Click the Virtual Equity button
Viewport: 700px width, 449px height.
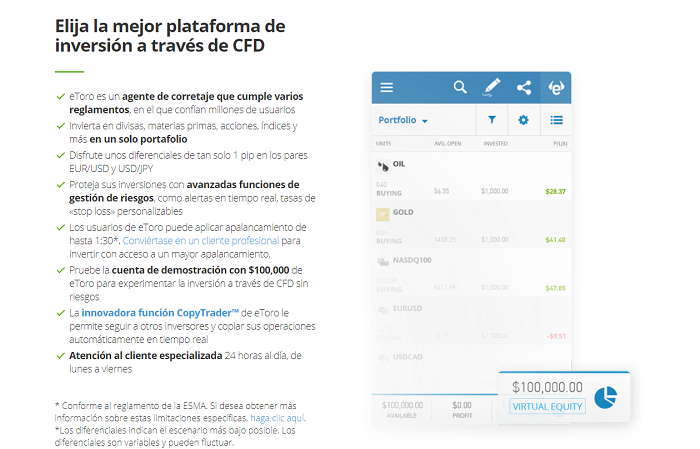pos(547,407)
